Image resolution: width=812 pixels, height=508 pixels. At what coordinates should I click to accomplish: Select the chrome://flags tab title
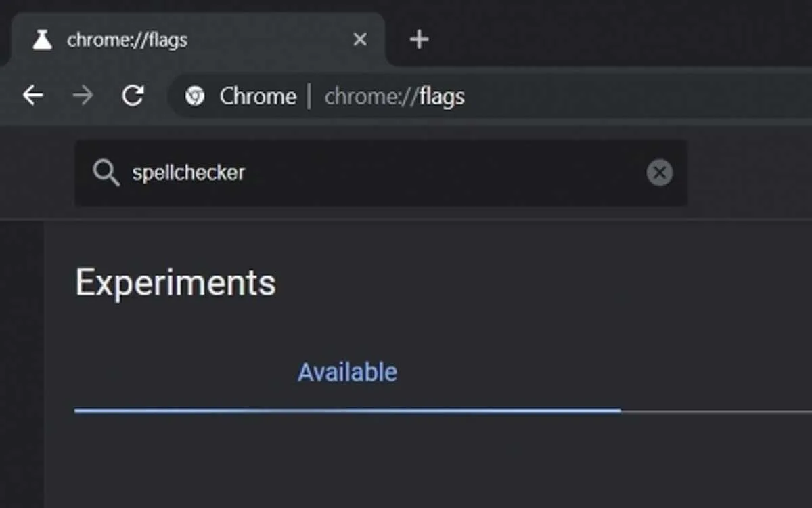click(x=127, y=40)
